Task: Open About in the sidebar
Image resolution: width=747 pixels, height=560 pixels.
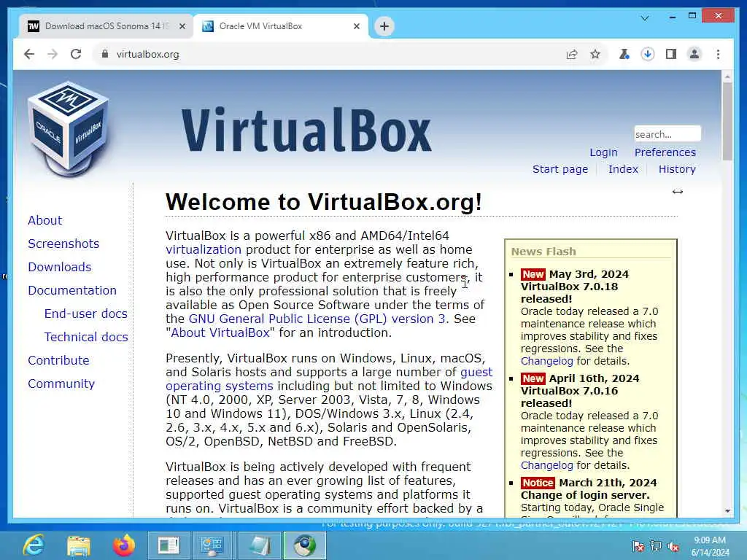Action: tap(44, 220)
